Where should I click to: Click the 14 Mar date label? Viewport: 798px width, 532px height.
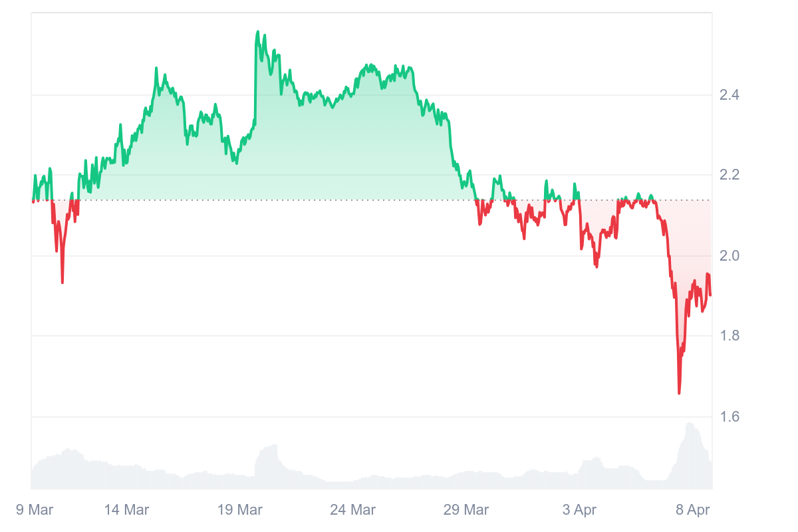126,510
